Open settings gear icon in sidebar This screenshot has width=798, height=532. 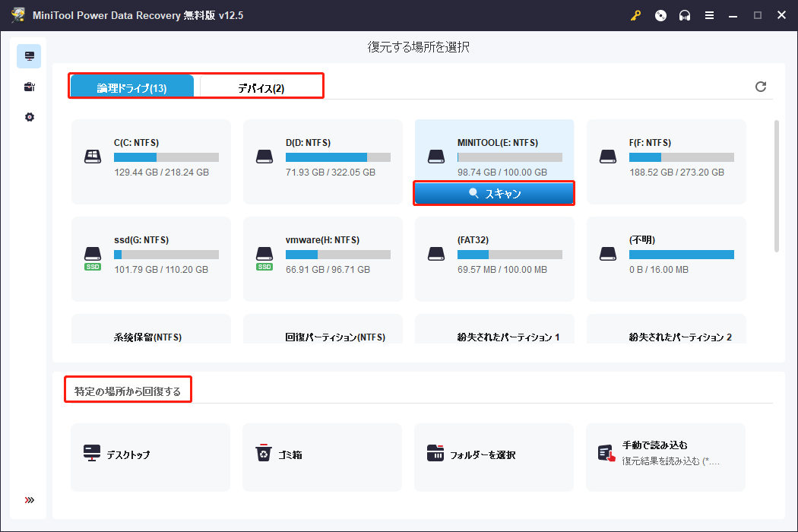[29, 117]
